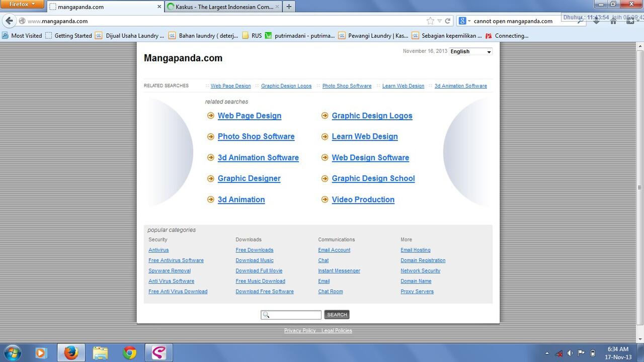Open the Spyware Removal link
Image resolution: width=644 pixels, height=362 pixels.
[170, 270]
